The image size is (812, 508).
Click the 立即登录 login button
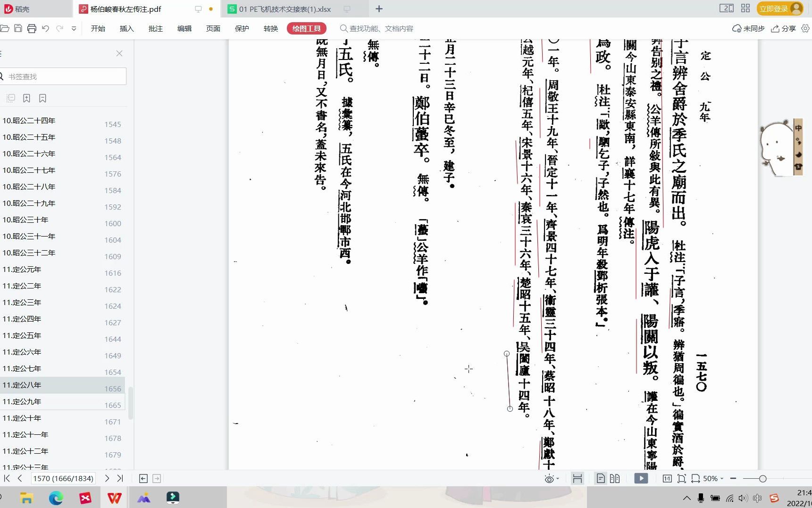point(780,8)
